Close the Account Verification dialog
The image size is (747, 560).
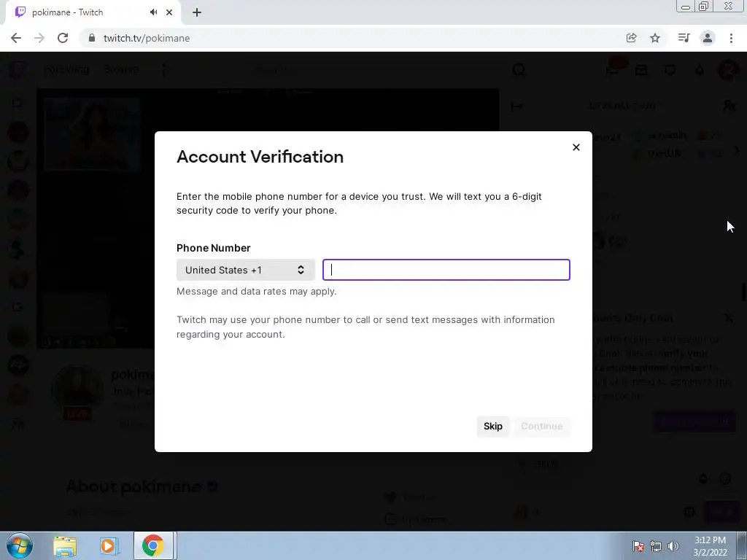(576, 147)
